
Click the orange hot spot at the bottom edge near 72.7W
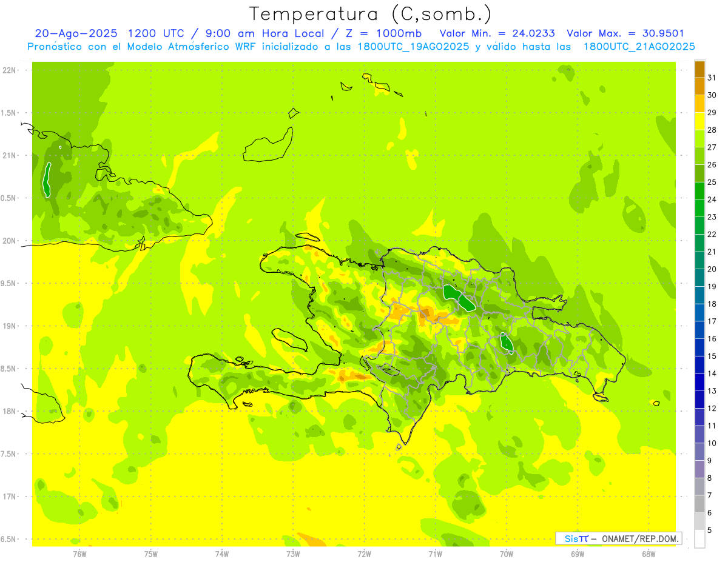click(x=314, y=540)
